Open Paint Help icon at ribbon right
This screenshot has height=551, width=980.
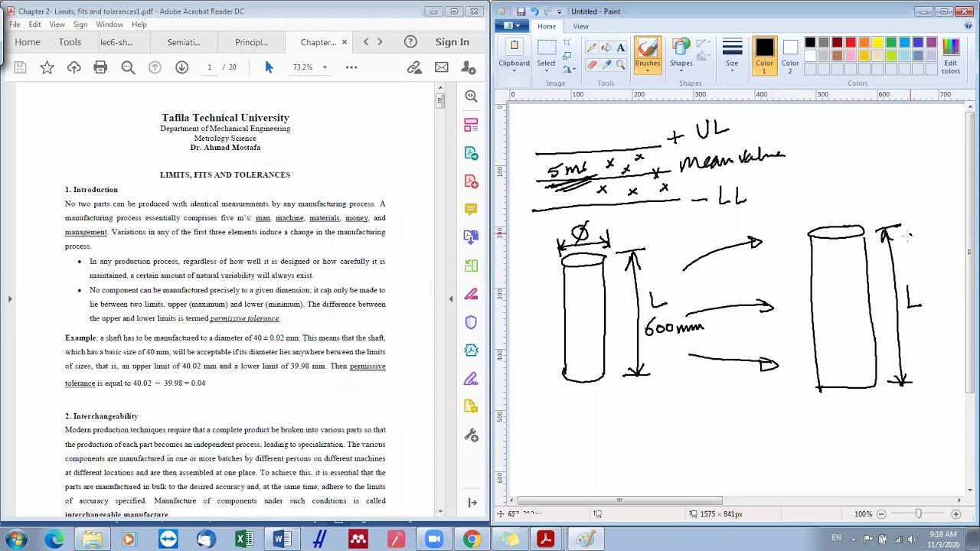click(x=968, y=26)
